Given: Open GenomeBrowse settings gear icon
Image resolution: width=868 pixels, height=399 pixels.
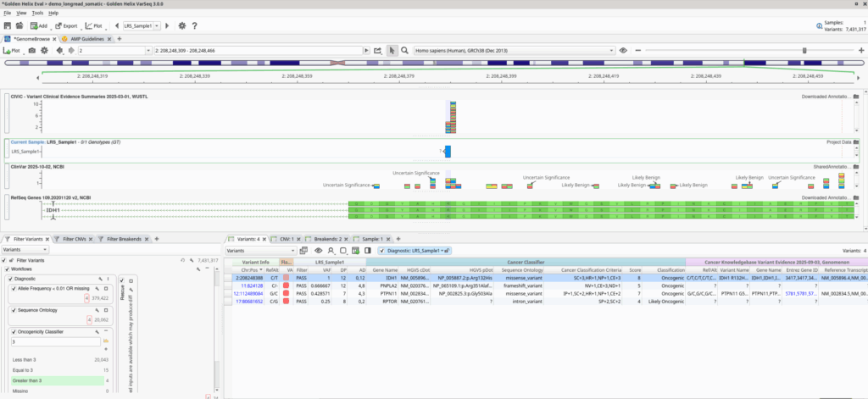Looking at the screenshot, I should (44, 50).
